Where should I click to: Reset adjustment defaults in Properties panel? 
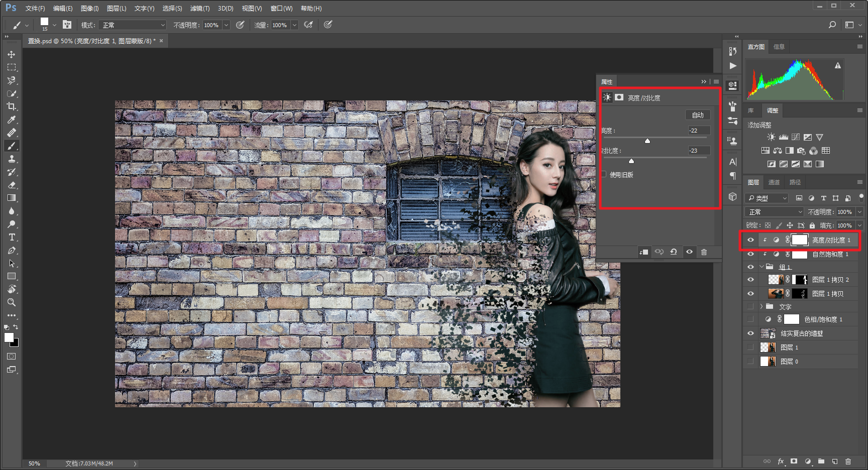[x=674, y=252]
